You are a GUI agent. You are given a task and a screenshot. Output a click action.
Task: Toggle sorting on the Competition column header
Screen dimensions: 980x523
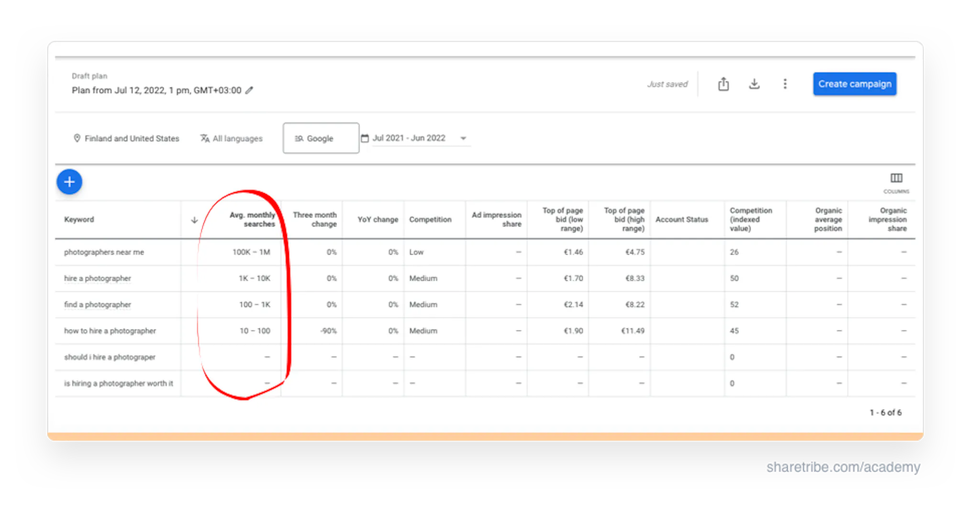coord(430,219)
